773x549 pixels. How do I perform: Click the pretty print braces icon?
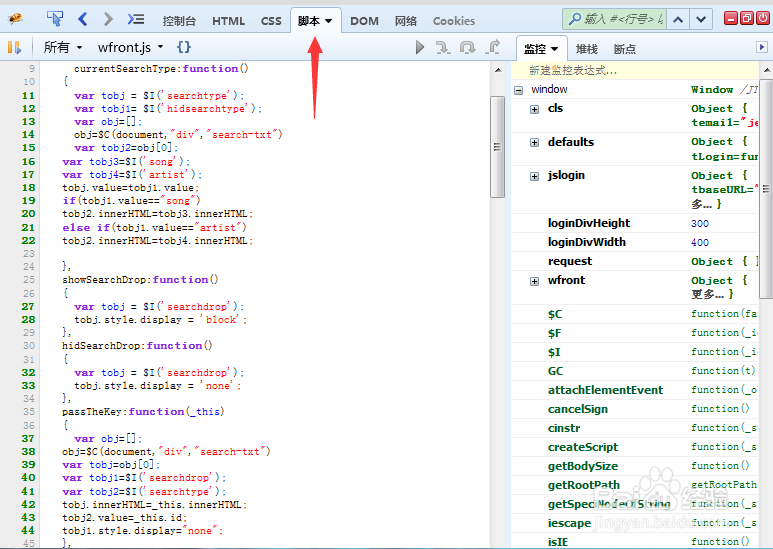click(184, 47)
